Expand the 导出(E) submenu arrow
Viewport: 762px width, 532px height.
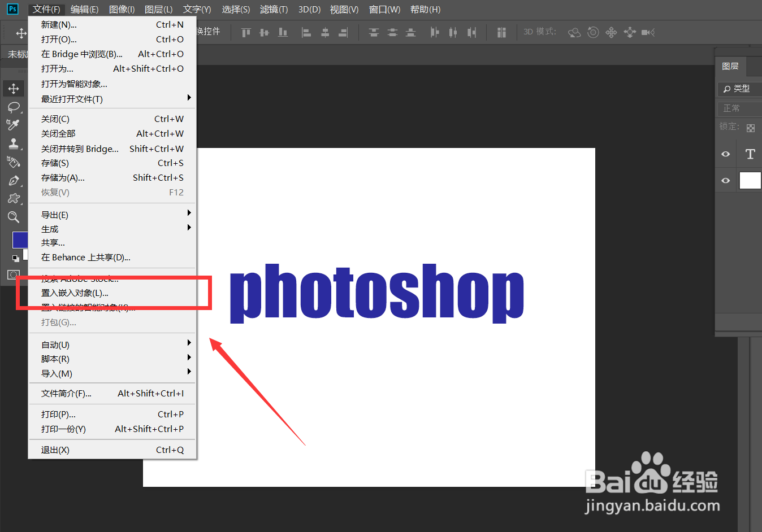point(189,213)
